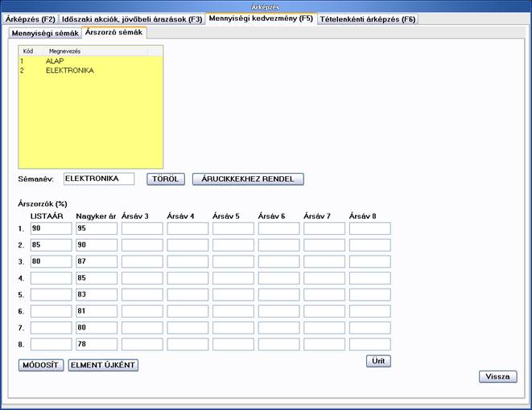Viewport: 532px width, 410px height.
Task: Click the empty LISTAÁR field in row 8
Action: (51, 344)
